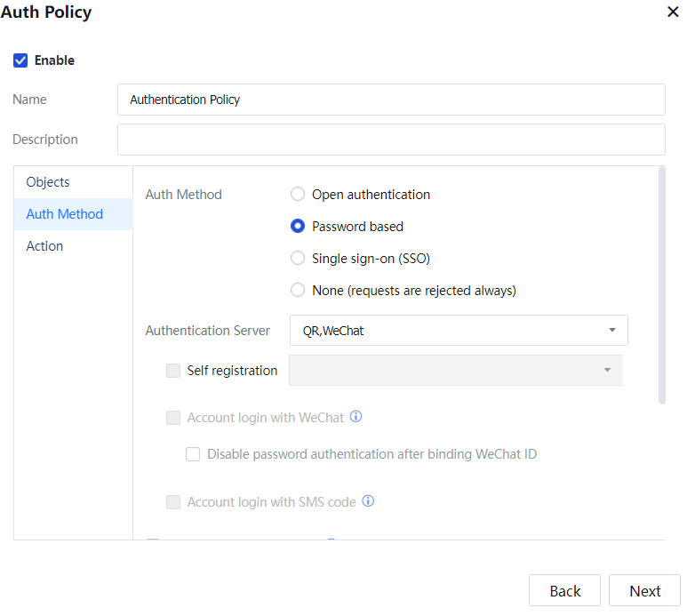Open the Action tab
The image size is (687, 616).
click(x=44, y=246)
